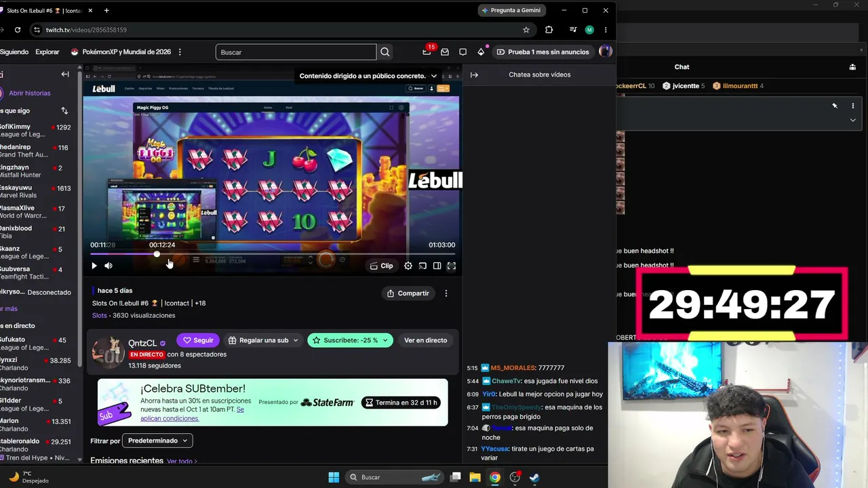The height and width of the screenshot is (488, 868).
Task: Open the Bits diamond icon
Action: [x=481, y=52]
